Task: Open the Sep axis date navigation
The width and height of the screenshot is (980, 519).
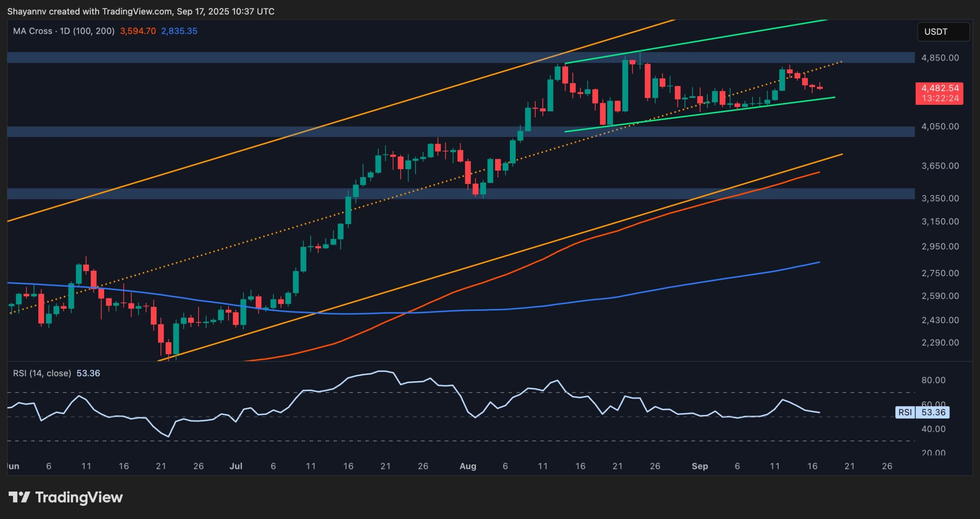Action: 701,466
